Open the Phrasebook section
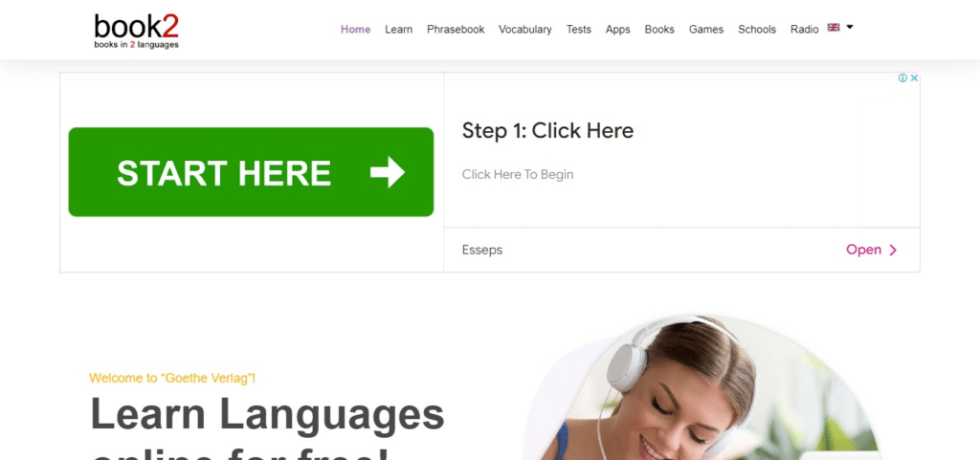Image resolution: width=980 pixels, height=460 pixels. (456, 30)
